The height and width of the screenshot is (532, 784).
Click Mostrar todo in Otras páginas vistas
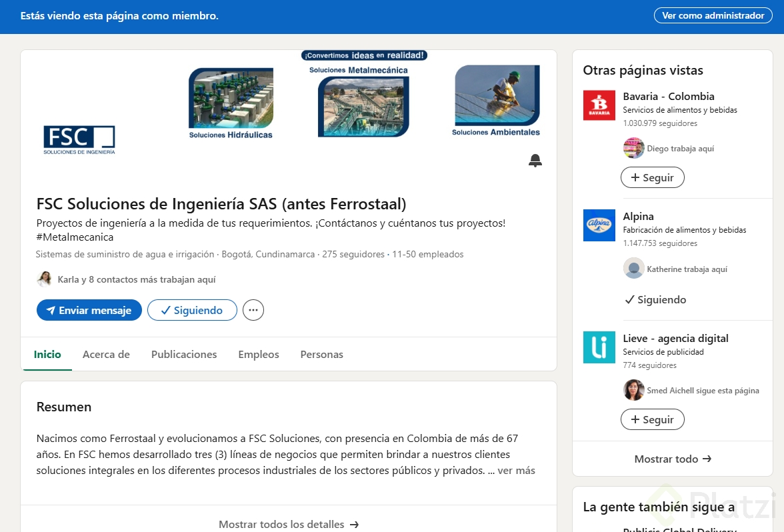tap(673, 459)
